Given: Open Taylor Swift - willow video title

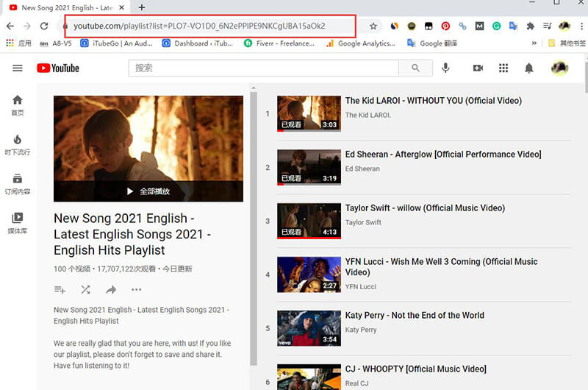Looking at the screenshot, I should [425, 208].
